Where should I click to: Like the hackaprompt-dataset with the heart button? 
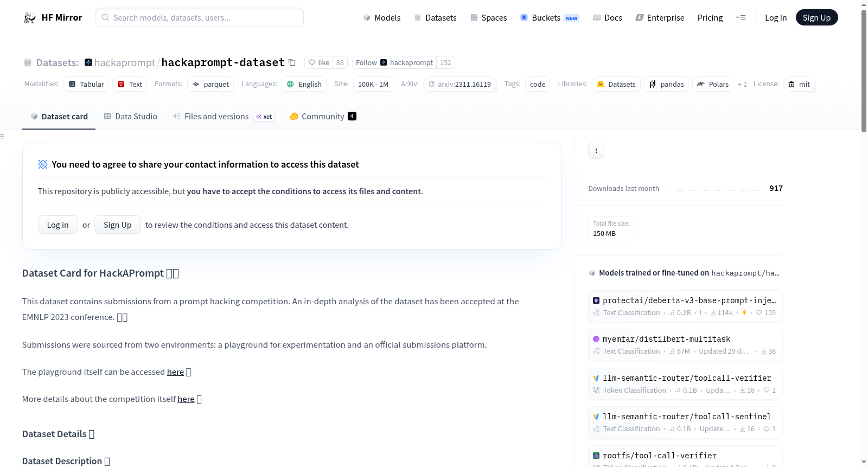click(319, 62)
